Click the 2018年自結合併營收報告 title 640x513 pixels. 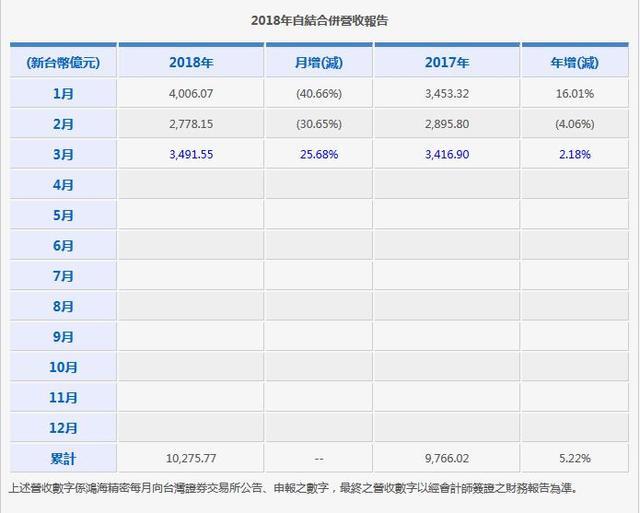pyautogui.click(x=319, y=19)
